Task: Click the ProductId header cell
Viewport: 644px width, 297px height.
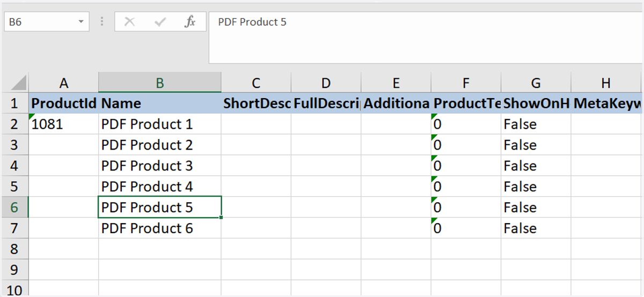Action: 64,103
